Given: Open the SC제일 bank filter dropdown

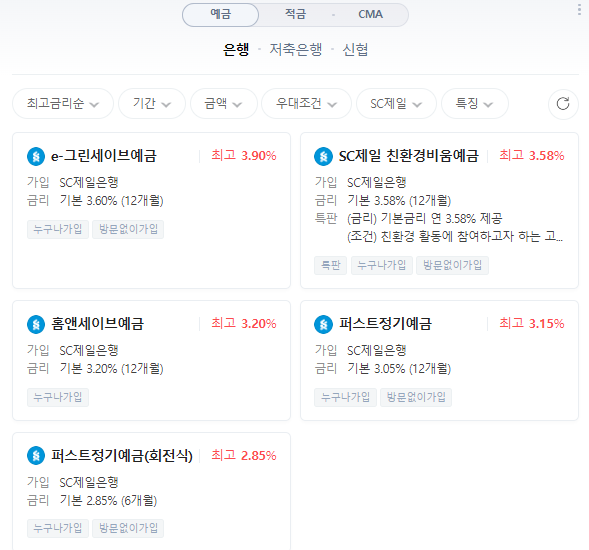Looking at the screenshot, I should click(396, 103).
